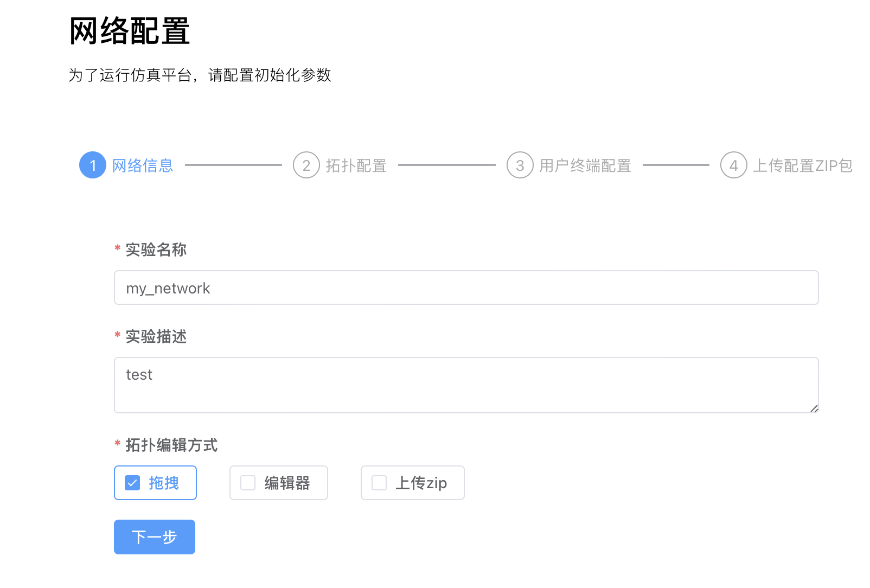Go to the 拓扑配置 step label
The height and width of the screenshot is (588, 870).
(x=356, y=165)
